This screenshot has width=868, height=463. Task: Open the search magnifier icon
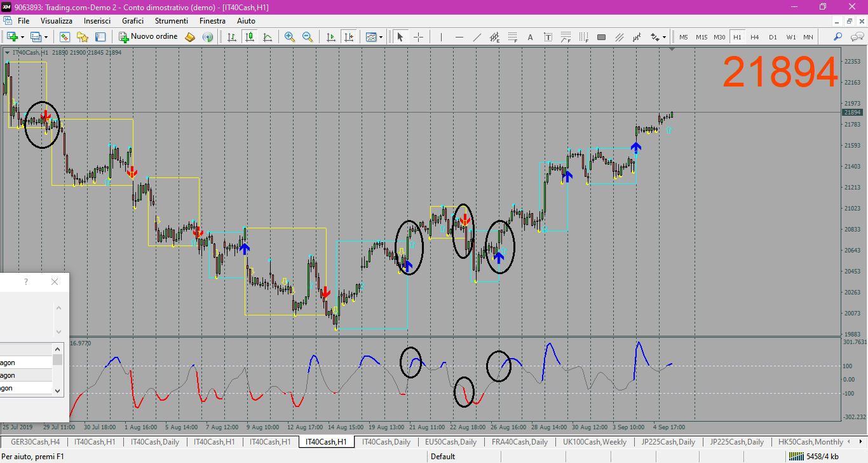(837, 37)
